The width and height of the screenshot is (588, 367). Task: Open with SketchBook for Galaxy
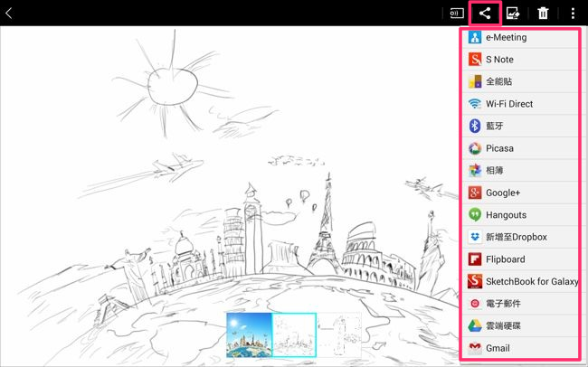(520, 281)
